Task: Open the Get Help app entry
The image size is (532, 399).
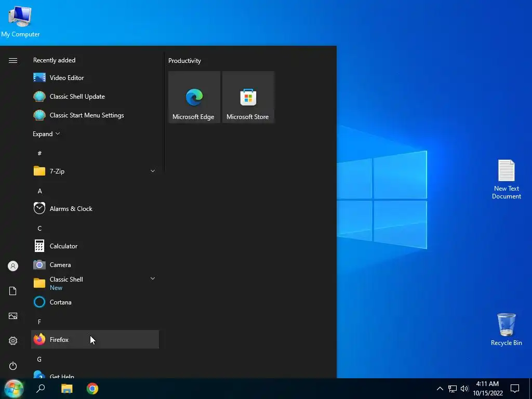Action: (x=95, y=375)
